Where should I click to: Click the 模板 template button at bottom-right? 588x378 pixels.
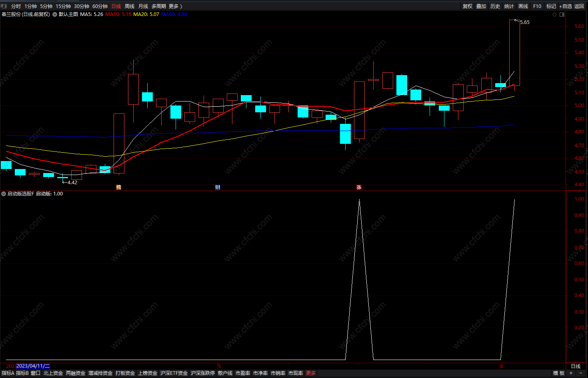559,373
